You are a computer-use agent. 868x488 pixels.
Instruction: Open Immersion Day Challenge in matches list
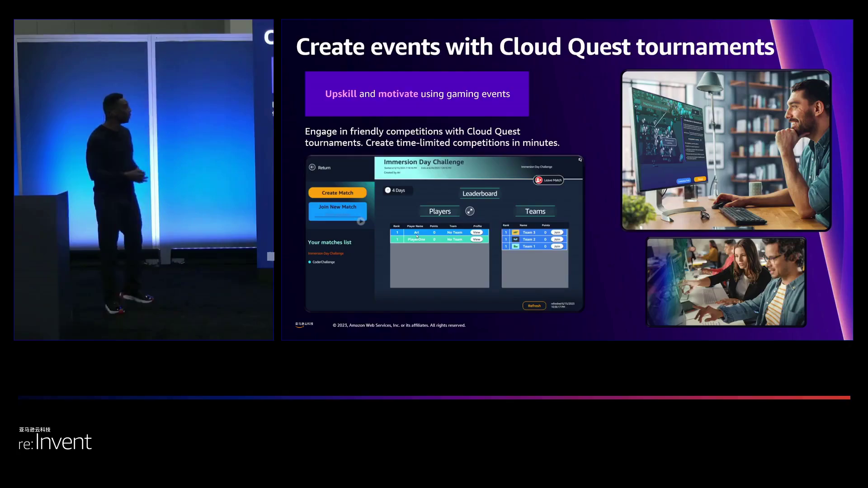[x=326, y=253]
